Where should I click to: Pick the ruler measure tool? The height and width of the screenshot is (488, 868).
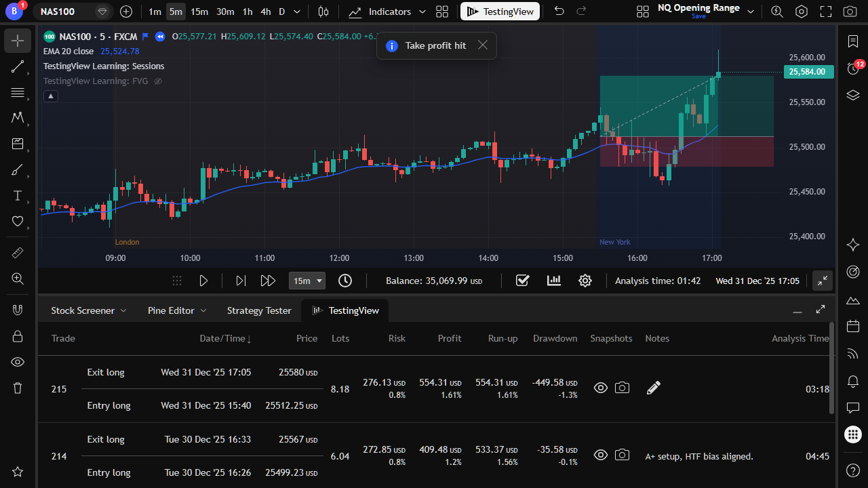18,253
